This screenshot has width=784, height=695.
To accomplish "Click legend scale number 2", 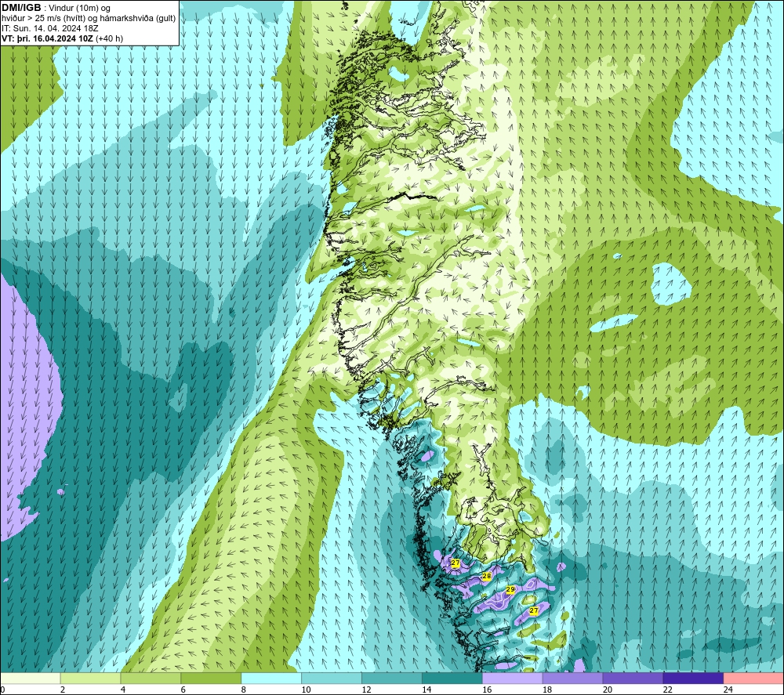I will pos(63,690).
